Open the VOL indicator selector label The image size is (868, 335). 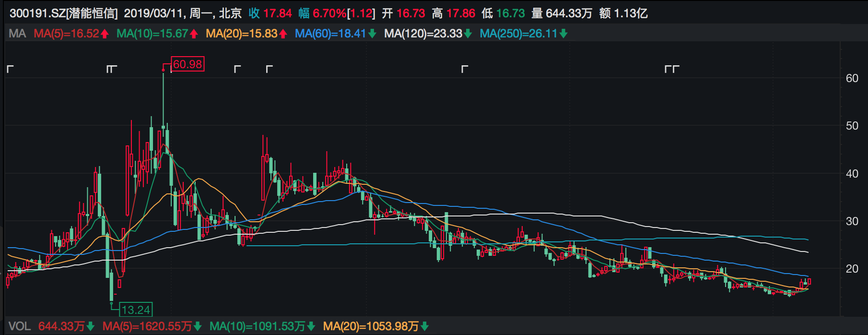click(x=20, y=327)
